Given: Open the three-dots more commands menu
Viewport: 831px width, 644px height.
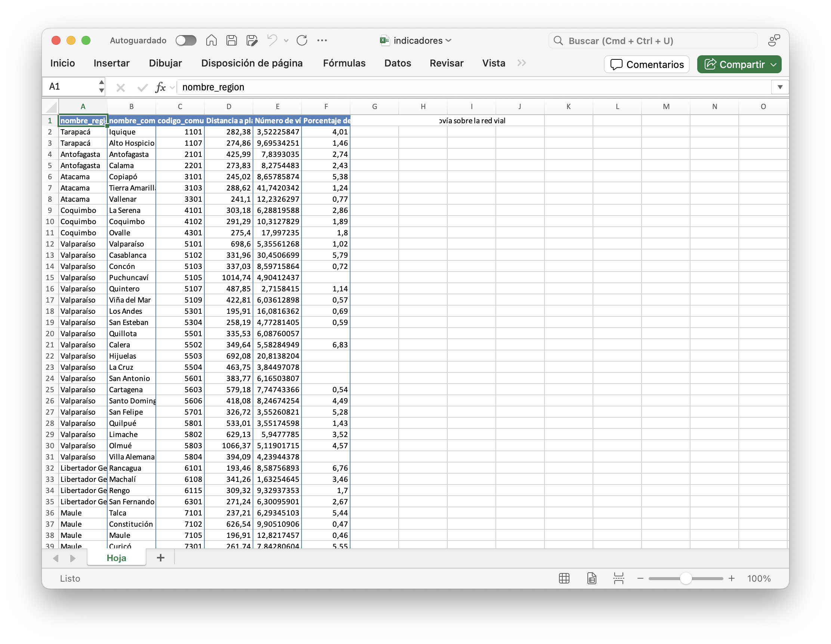Looking at the screenshot, I should [322, 40].
